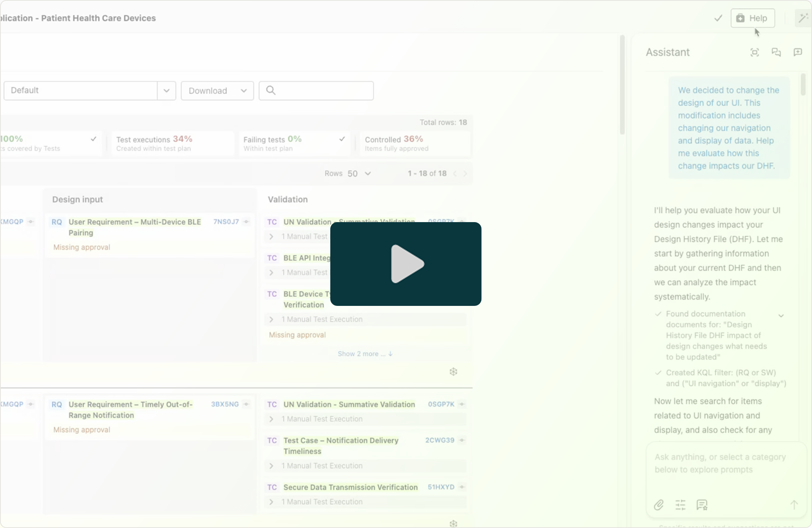This screenshot has width=812, height=528.
Task: Open the Rows 50 dropdown
Action: coord(359,173)
